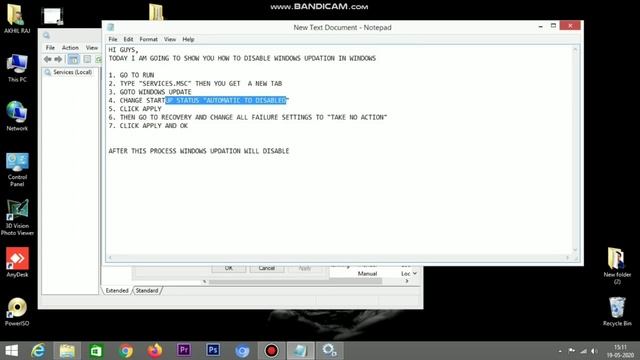Click OK in the properties dialog
This screenshot has width=640, height=360.
coord(229,268)
